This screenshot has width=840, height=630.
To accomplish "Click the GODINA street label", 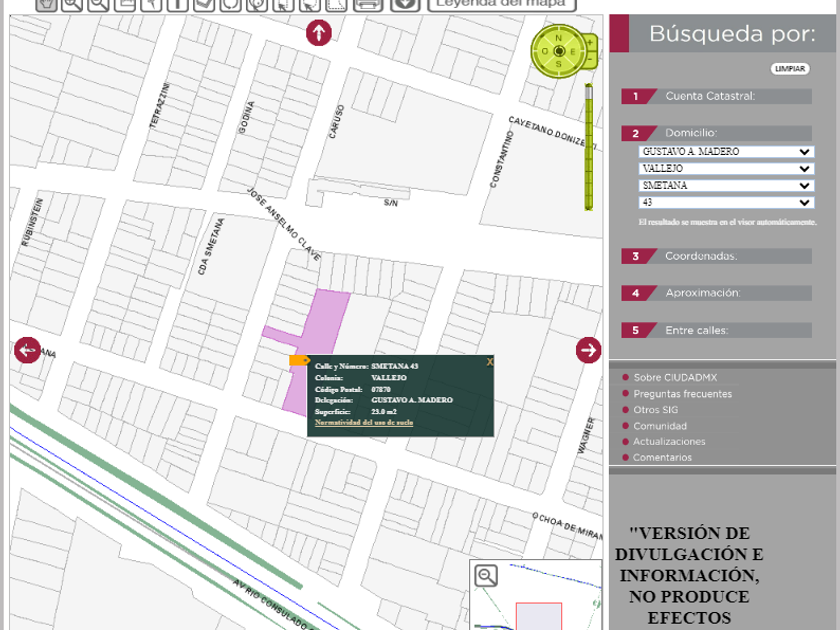I will (246, 117).
